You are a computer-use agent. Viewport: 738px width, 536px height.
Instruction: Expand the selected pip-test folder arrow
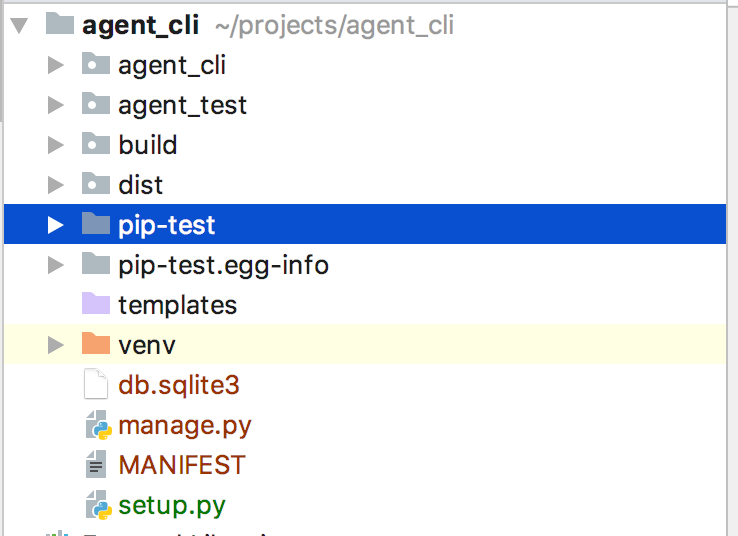pyautogui.click(x=56, y=225)
